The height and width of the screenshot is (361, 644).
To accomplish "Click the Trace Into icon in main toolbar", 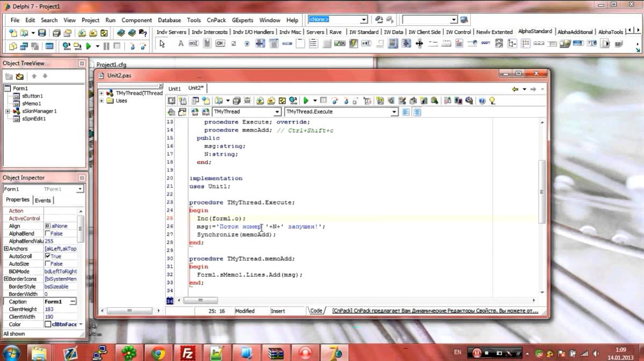I will coord(133,46).
